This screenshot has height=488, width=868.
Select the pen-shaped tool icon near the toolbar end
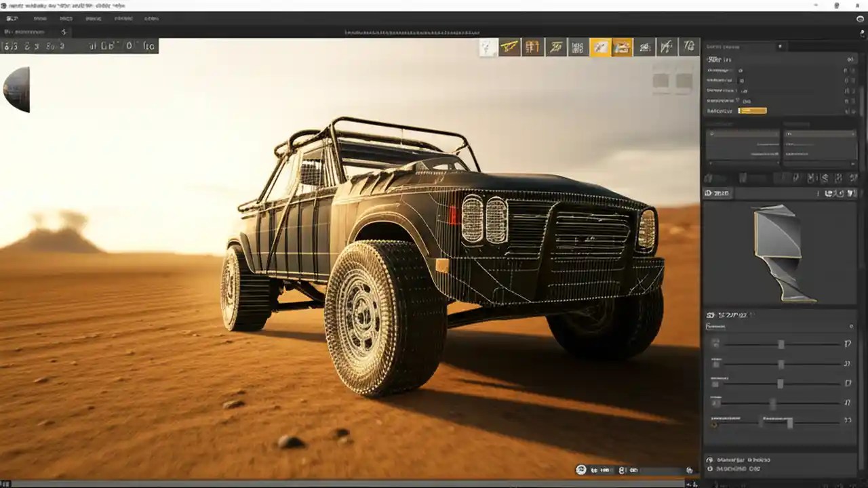667,47
